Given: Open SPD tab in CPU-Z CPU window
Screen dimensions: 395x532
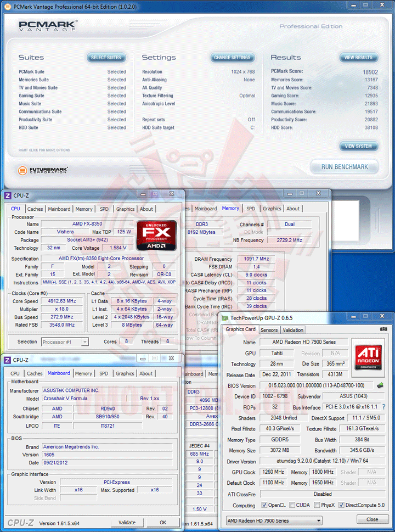Looking at the screenshot, I should click(x=104, y=209).
